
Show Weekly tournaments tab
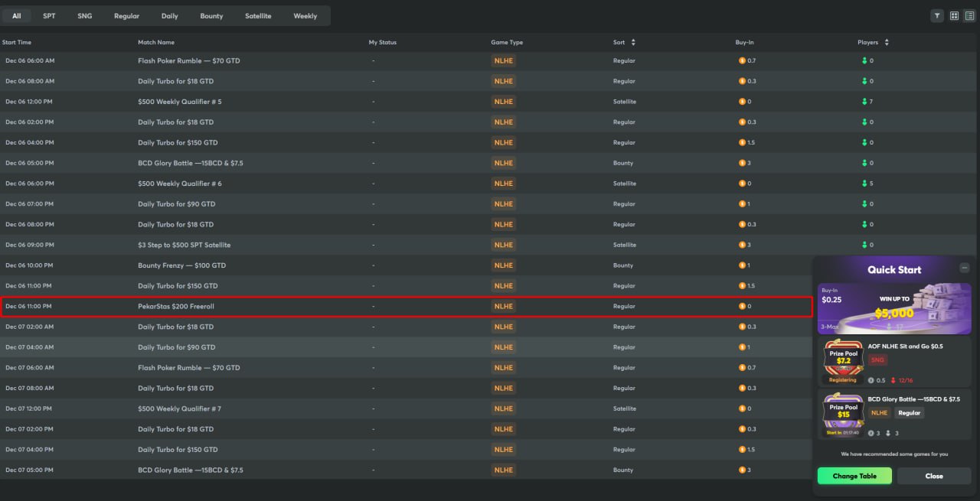click(305, 16)
